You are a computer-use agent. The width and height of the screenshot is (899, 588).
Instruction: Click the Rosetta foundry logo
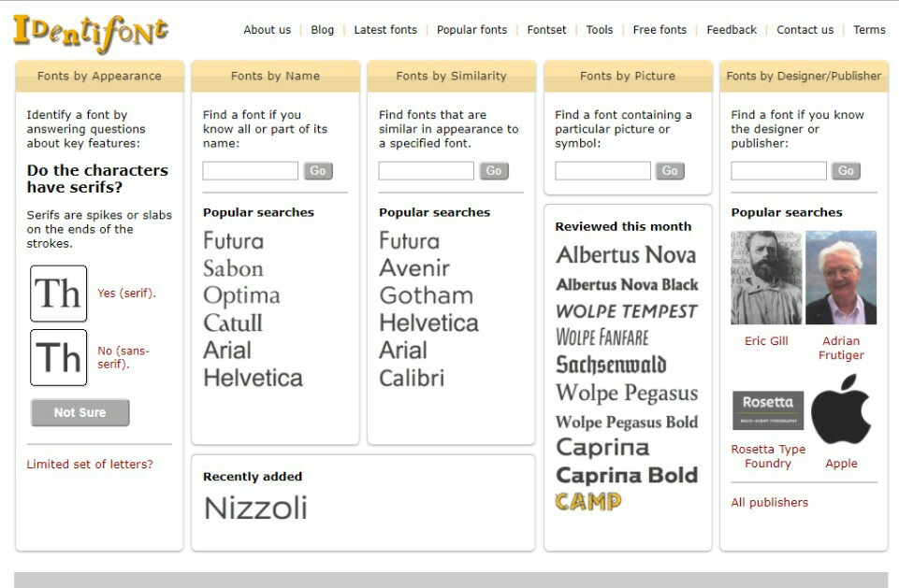coord(768,410)
